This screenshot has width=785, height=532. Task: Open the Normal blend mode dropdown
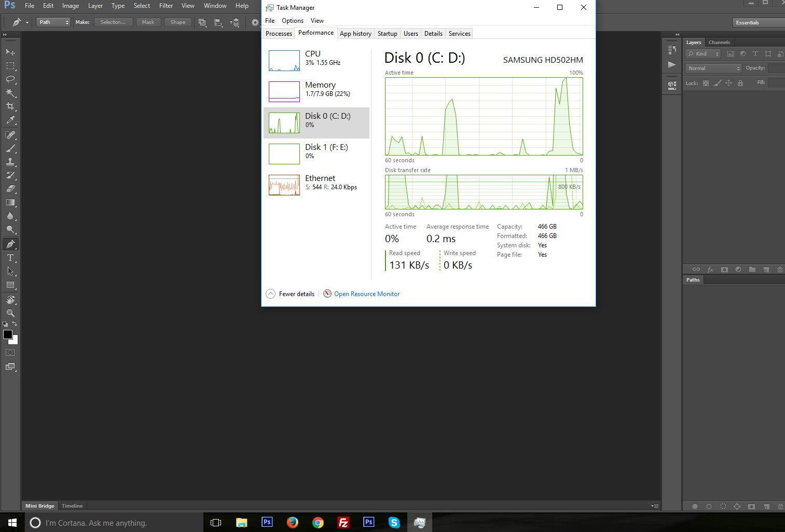point(714,68)
